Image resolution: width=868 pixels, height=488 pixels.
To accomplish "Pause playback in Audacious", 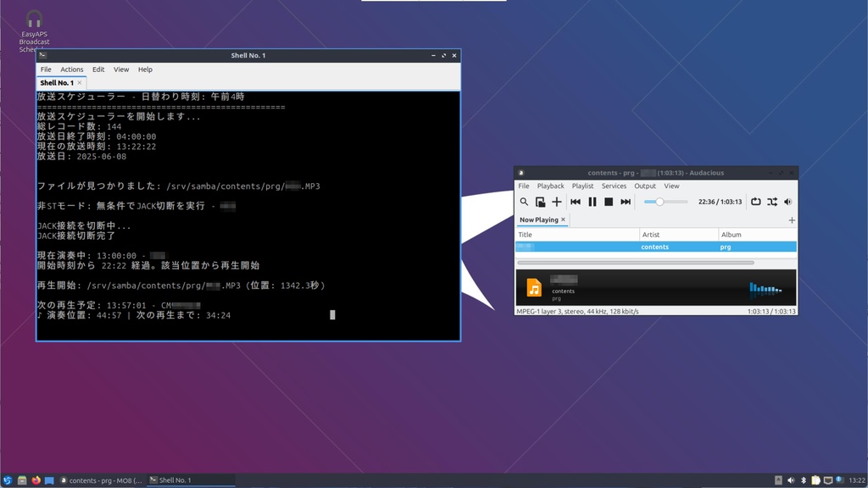I will pos(592,202).
